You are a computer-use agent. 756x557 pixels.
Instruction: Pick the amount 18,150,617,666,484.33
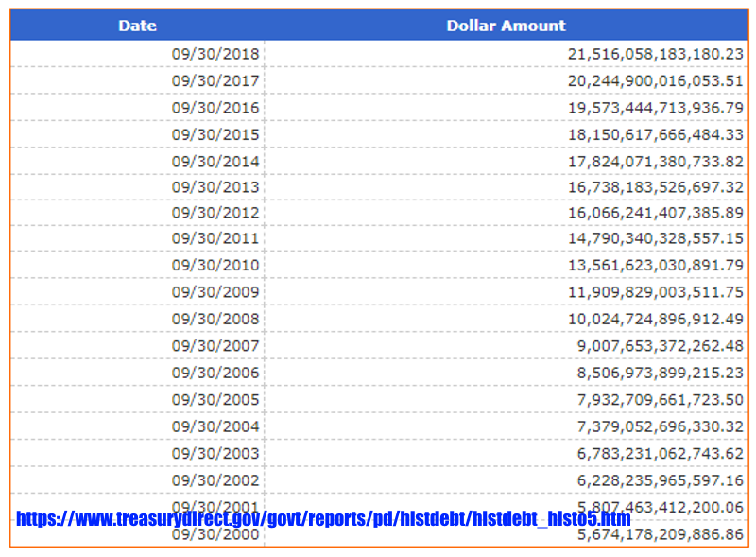pos(655,135)
